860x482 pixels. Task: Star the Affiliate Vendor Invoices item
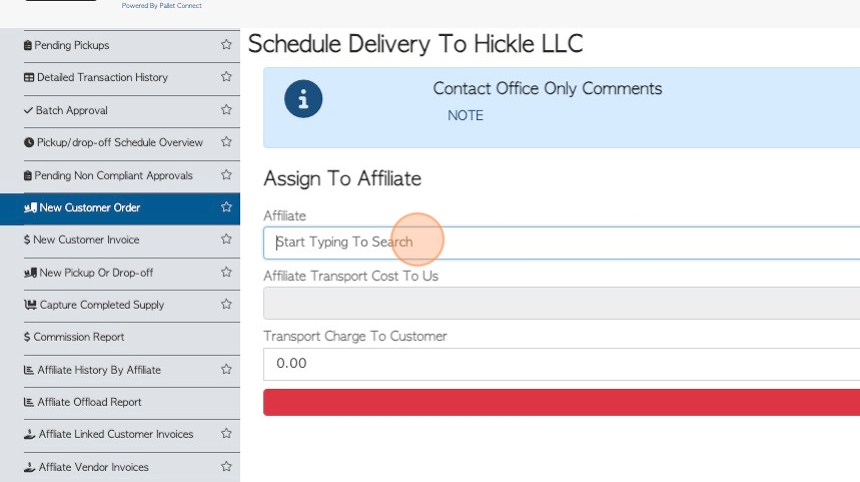tap(226, 467)
